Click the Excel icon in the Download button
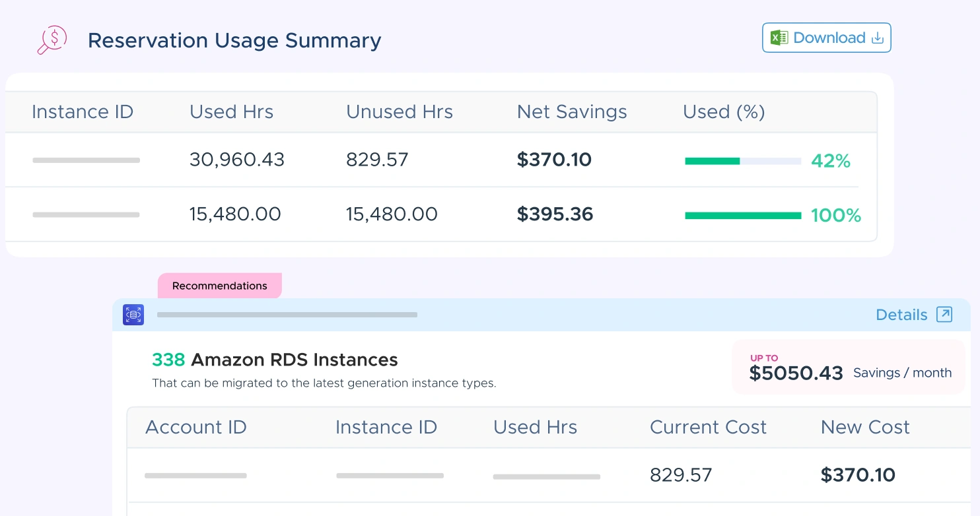 tap(779, 38)
